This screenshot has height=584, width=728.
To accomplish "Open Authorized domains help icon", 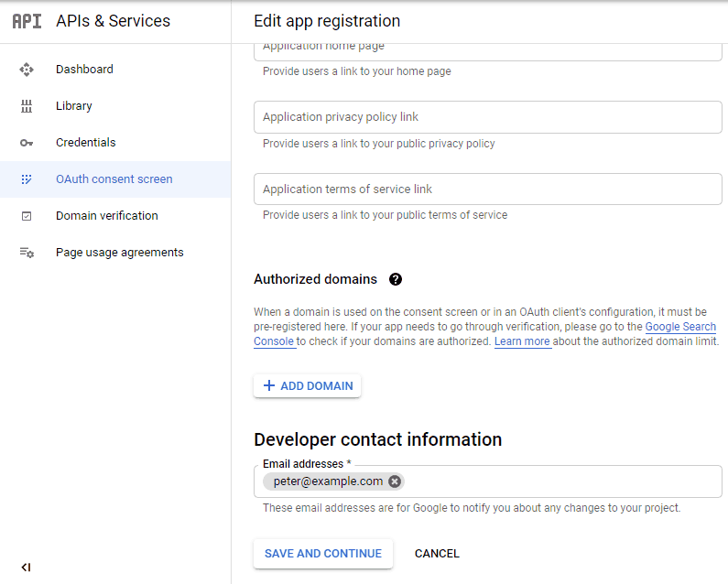I will [x=396, y=279].
